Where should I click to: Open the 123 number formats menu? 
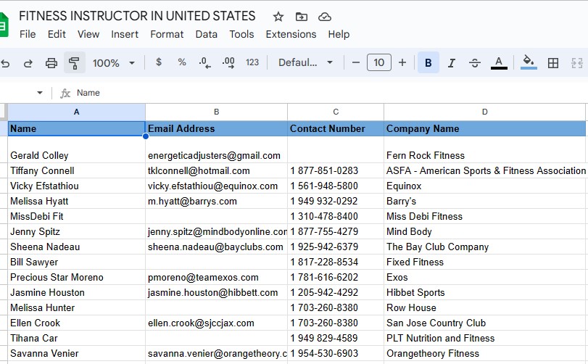click(252, 62)
